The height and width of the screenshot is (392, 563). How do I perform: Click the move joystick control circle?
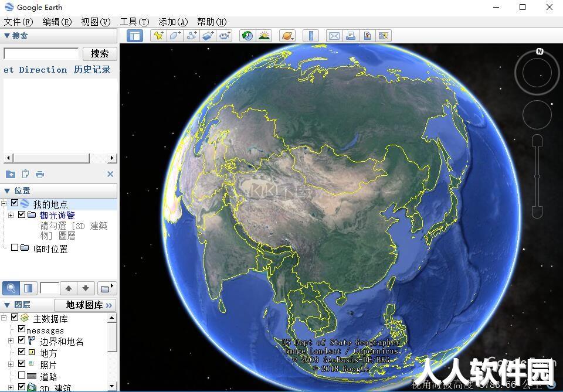click(537, 115)
